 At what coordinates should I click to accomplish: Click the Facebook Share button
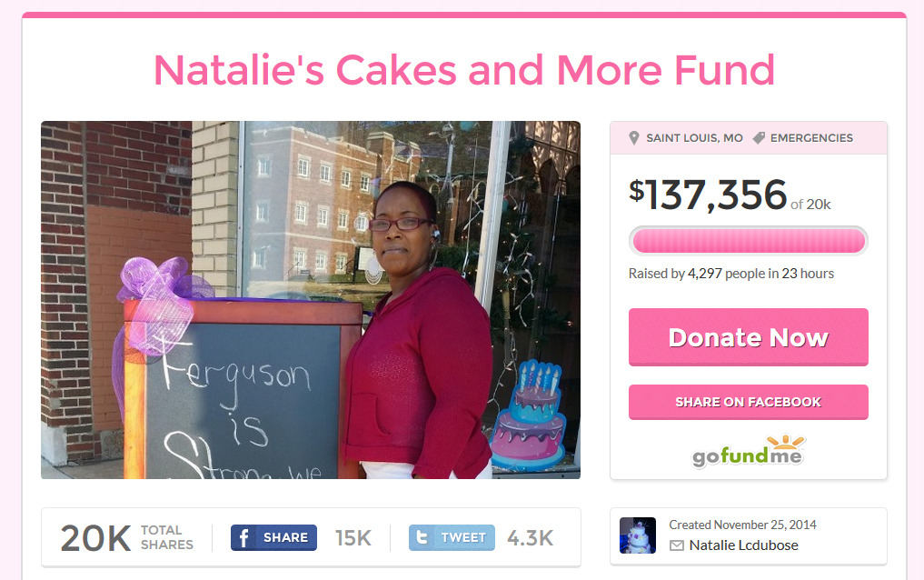(x=274, y=537)
